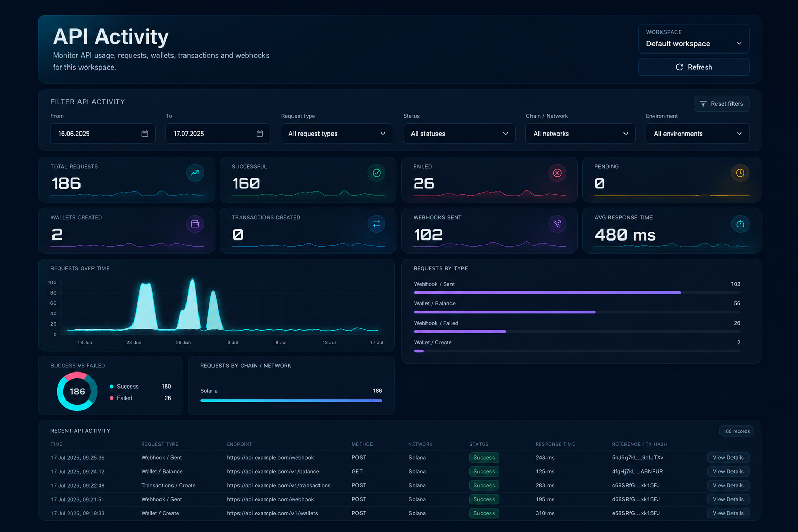The image size is (798, 532).
Task: Click the Successful checkmark icon
Action: (377, 173)
